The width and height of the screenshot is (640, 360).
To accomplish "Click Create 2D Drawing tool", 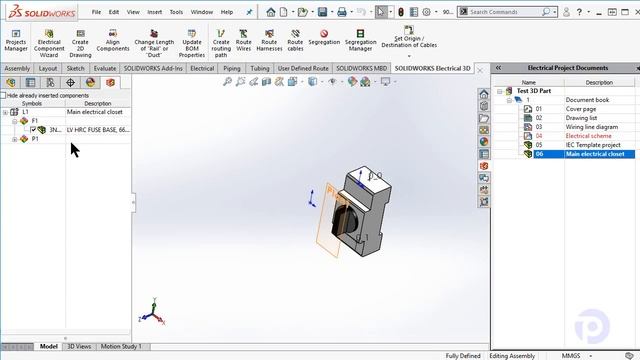I will pyautogui.click(x=80, y=43).
